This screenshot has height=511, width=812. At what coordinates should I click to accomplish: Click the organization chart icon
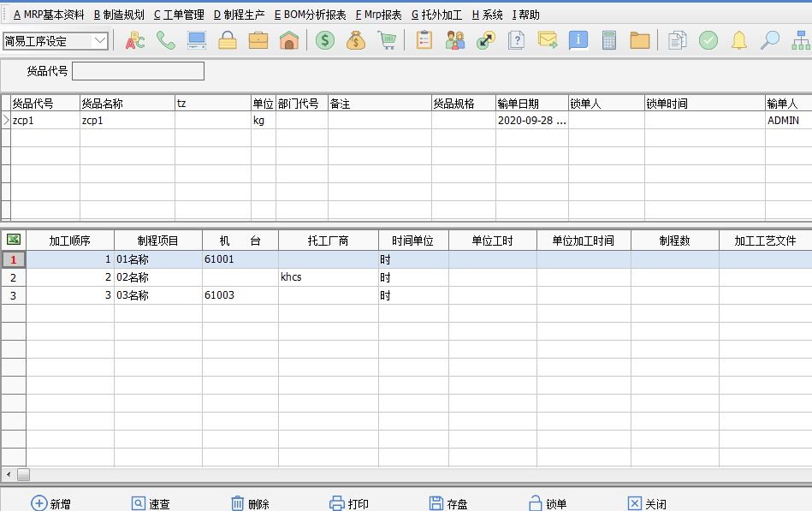click(x=801, y=40)
